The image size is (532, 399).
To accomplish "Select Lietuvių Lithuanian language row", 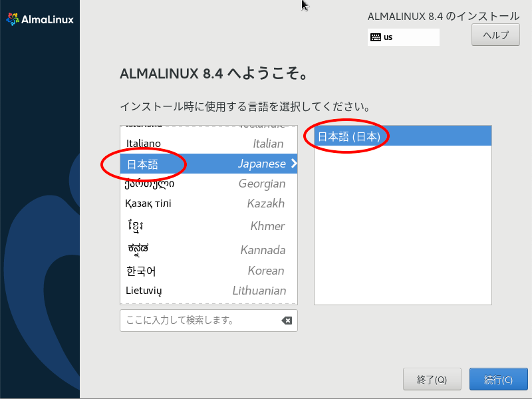I will click(x=209, y=291).
